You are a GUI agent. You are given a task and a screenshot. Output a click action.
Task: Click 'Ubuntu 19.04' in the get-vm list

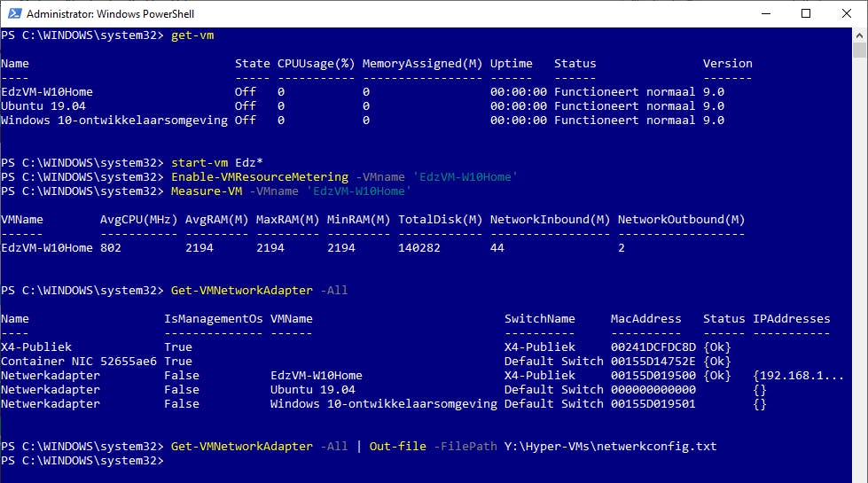43,105
